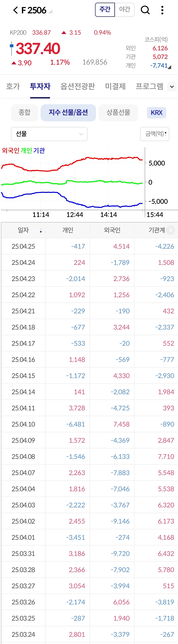Select the 25.04.25 row in table
The height and width of the screenshot is (644, 178).
[89, 246]
